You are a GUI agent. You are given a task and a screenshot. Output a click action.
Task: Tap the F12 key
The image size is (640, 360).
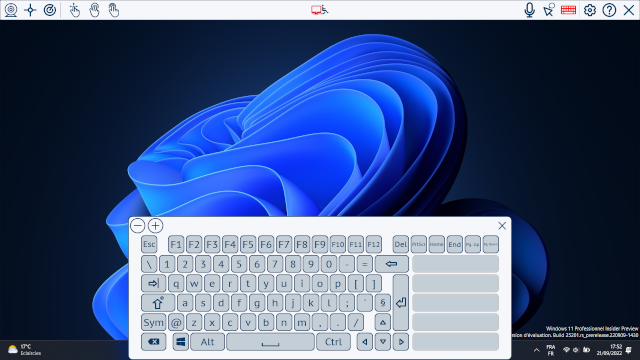point(373,244)
